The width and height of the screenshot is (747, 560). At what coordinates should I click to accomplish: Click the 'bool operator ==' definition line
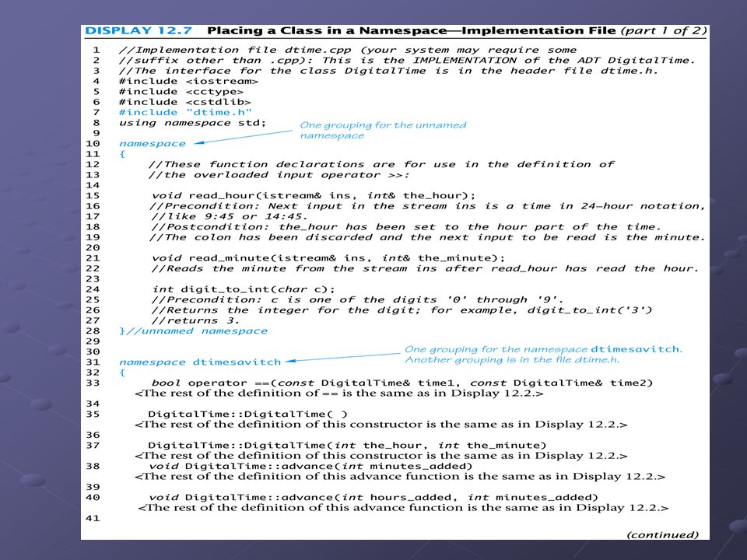click(x=402, y=383)
